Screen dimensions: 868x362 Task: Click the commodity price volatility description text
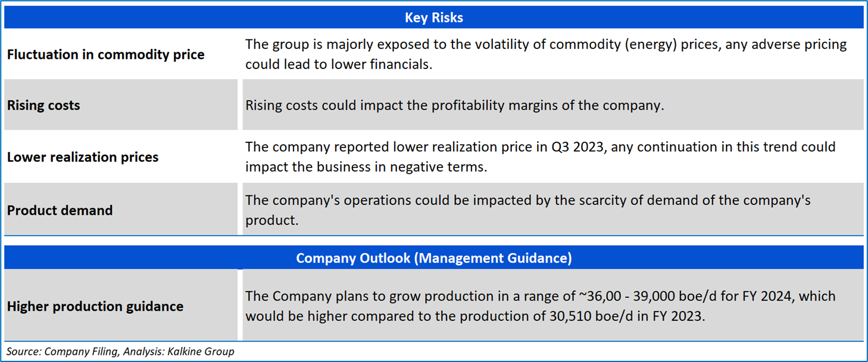(545, 54)
